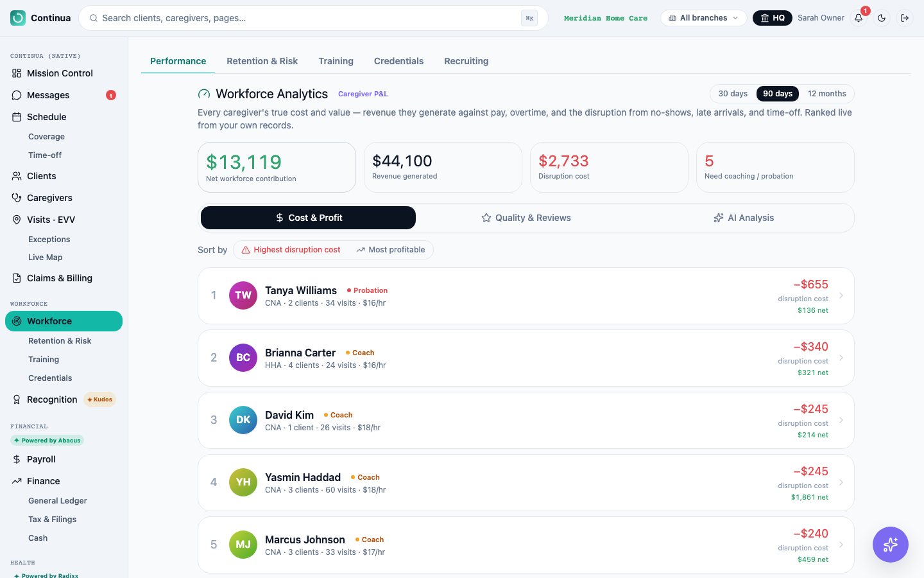Open the All branches dropdown
924x578 pixels.
(x=703, y=18)
